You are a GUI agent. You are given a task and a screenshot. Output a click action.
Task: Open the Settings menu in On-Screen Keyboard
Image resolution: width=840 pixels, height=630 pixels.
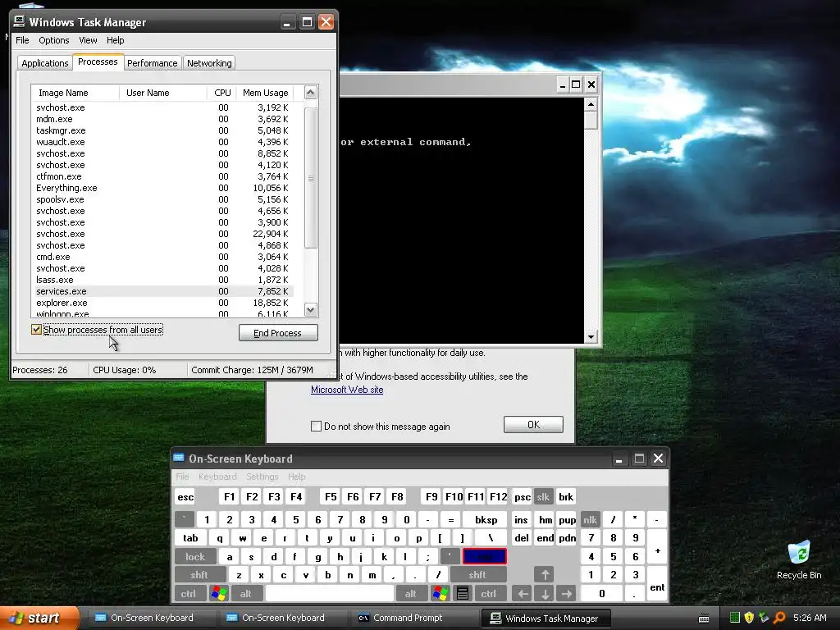(262, 477)
